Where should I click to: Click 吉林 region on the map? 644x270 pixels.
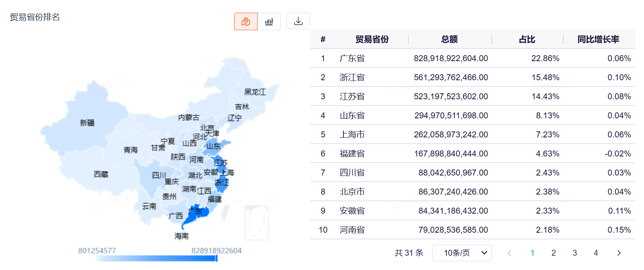tap(242, 106)
